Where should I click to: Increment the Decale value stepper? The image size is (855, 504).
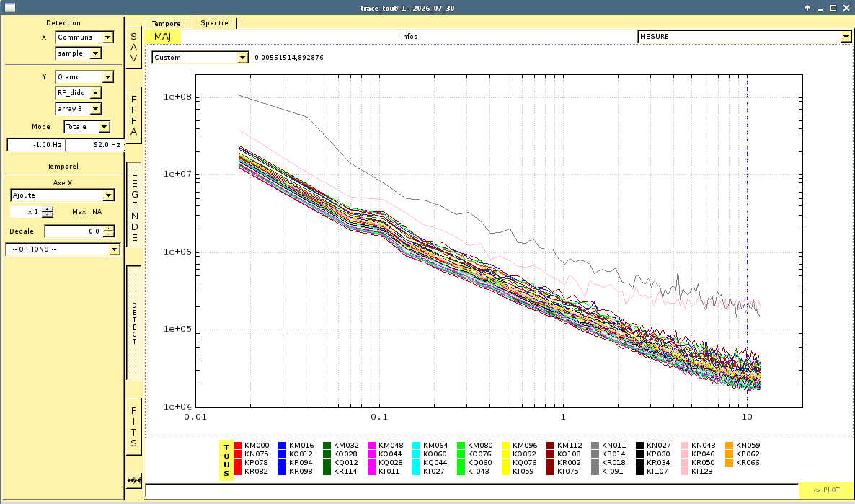pyautogui.click(x=109, y=229)
